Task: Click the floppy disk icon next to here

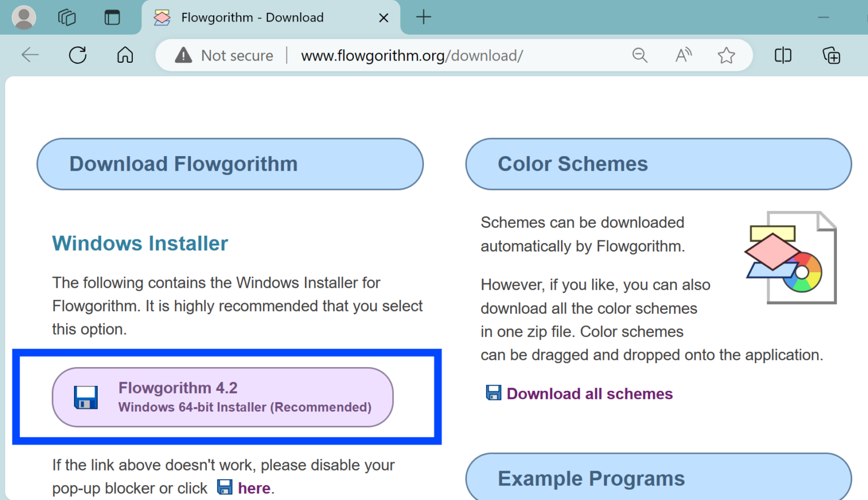Action: (225, 487)
